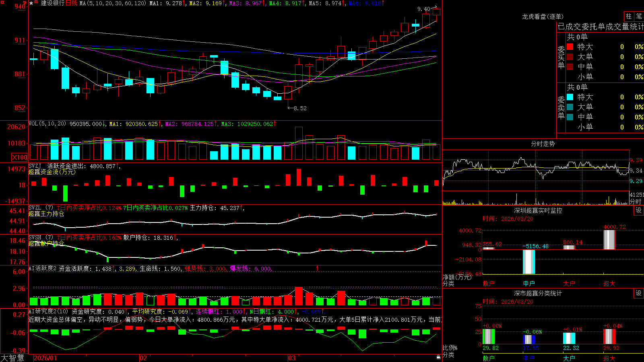The height and width of the screenshot is (362, 644).
Task: Click the 委卖单 section label
Action: [x=561, y=108]
